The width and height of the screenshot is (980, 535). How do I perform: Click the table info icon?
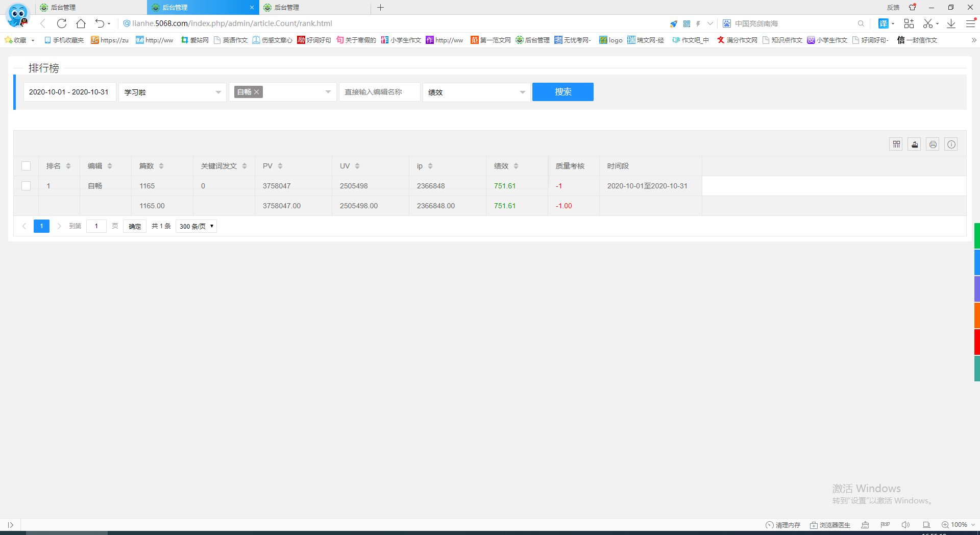pyautogui.click(x=951, y=144)
